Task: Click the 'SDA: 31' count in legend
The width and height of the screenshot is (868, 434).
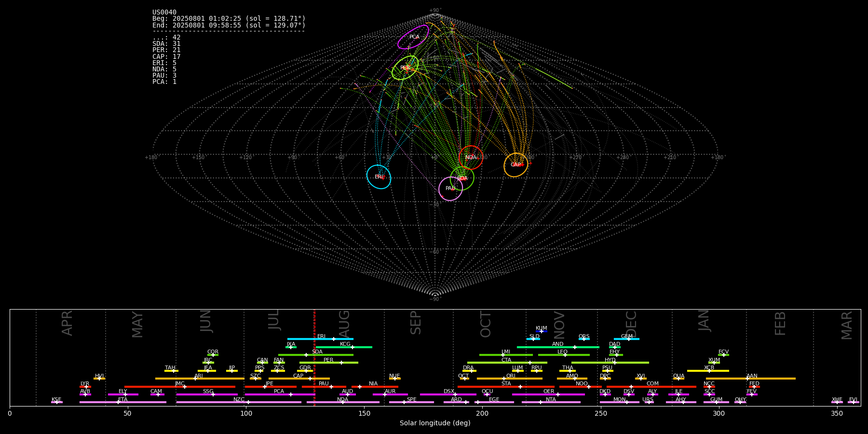Action: [x=166, y=44]
